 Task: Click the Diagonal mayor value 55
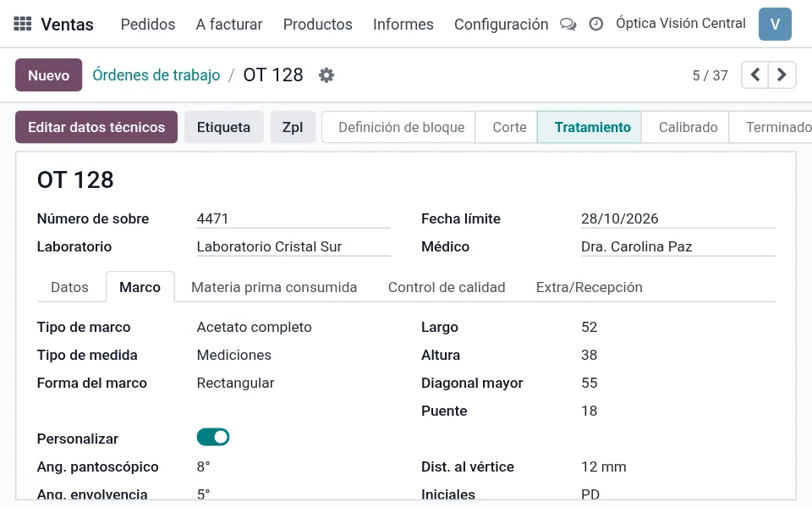pos(590,383)
